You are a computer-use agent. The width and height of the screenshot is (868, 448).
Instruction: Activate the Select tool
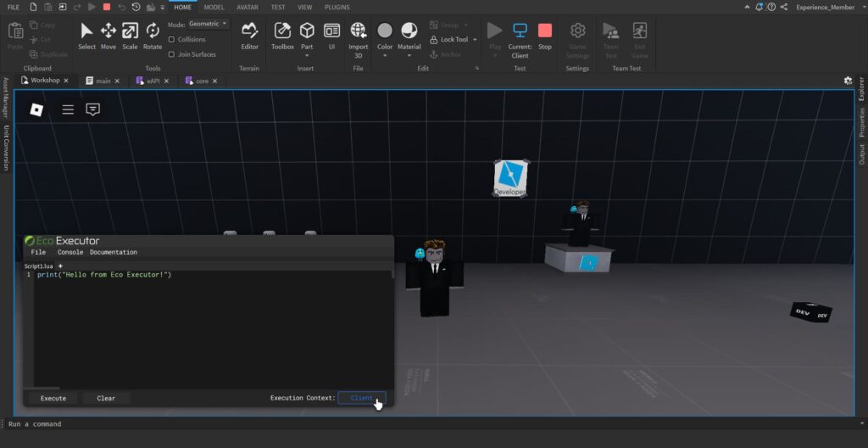coord(86,36)
